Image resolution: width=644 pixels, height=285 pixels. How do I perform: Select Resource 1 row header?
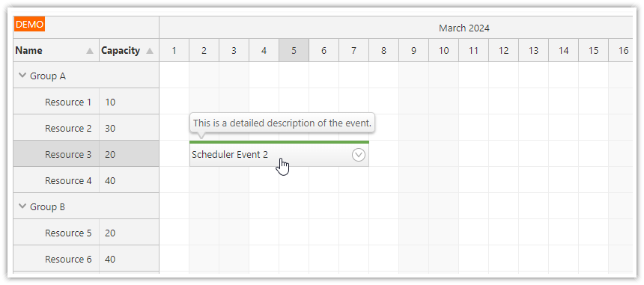click(56, 102)
